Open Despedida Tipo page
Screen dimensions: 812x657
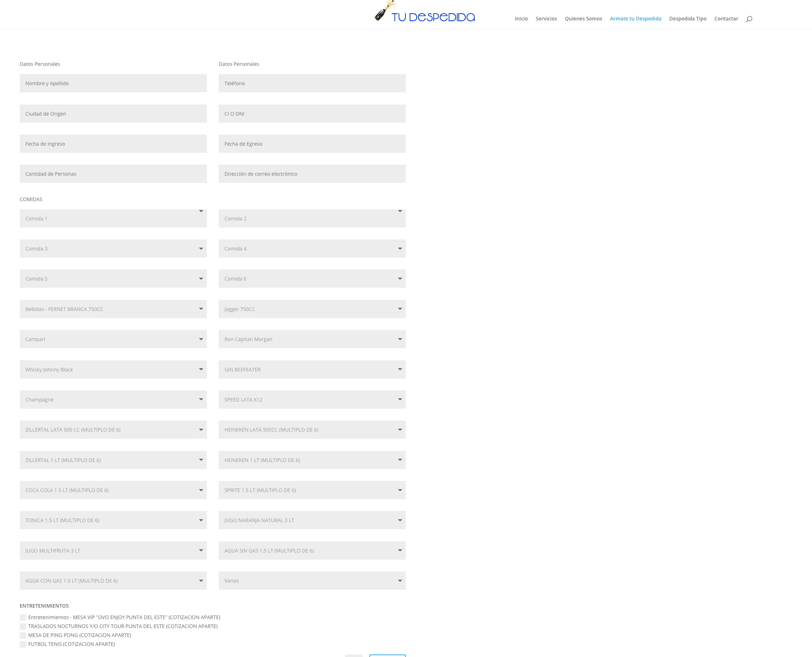[x=687, y=19]
